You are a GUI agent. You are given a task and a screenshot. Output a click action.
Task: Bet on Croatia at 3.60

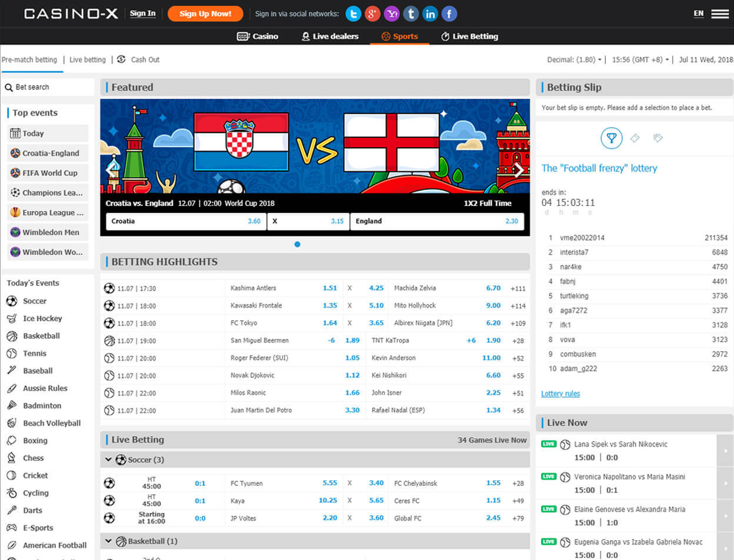(186, 221)
